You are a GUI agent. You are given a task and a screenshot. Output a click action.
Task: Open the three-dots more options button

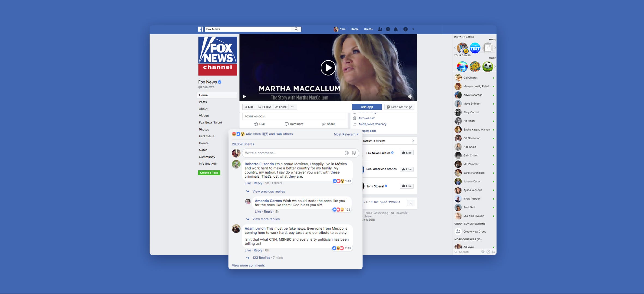click(x=293, y=107)
